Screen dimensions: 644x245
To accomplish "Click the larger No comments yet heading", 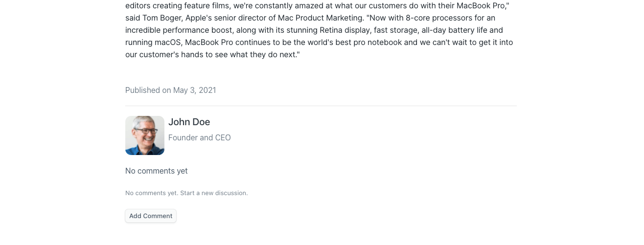I will tap(156, 171).
